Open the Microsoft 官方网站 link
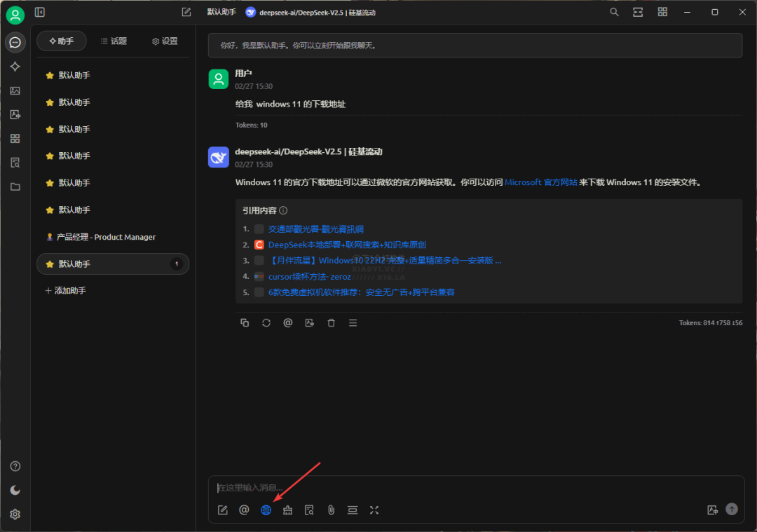This screenshot has width=757, height=532. point(540,182)
